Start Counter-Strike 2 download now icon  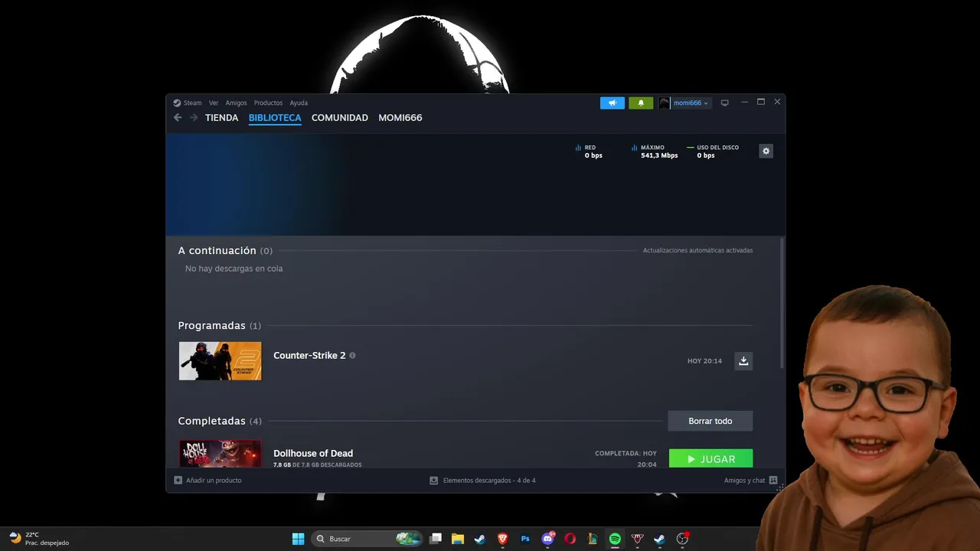coord(743,360)
